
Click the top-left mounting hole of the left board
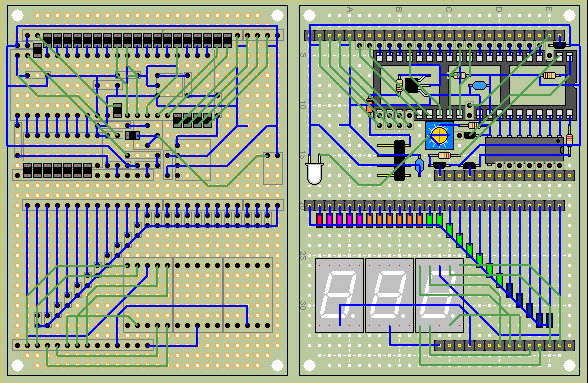(x=18, y=15)
